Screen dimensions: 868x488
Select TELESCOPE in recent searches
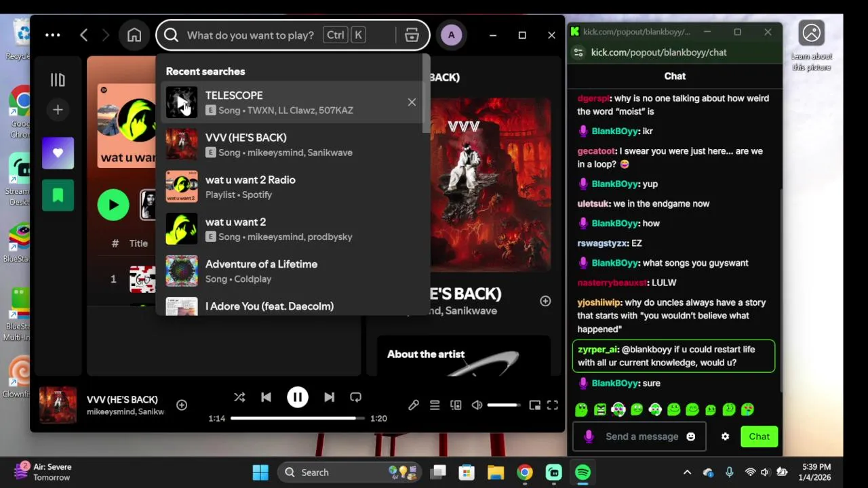click(x=292, y=102)
